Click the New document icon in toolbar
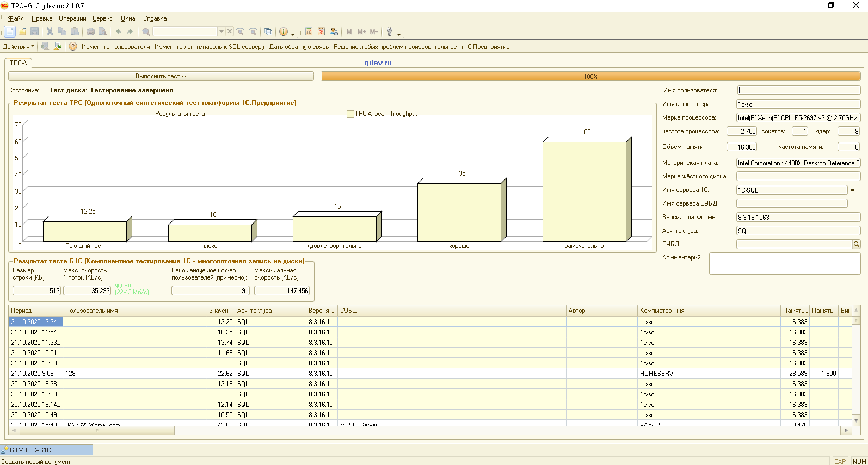868x465 pixels. [x=10, y=32]
